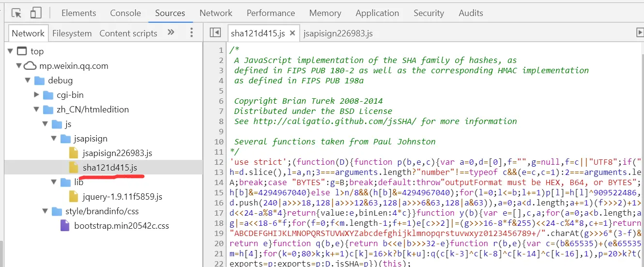Screen dimensions: 644x267
Task: Collapse the debug folder arrow
Action: [x=29, y=80]
